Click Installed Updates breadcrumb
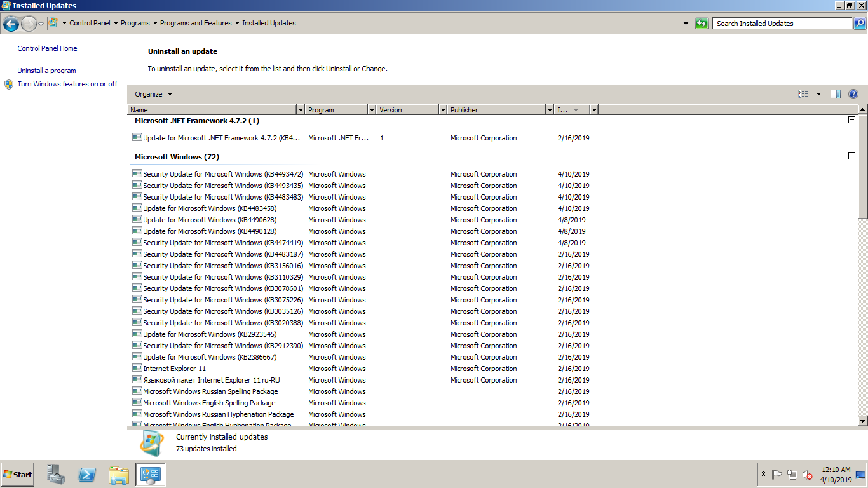 pos(269,23)
